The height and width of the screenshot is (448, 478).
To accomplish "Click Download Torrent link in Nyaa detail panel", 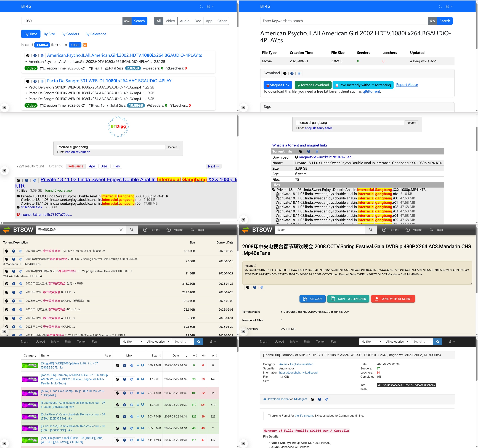I will point(277,399).
